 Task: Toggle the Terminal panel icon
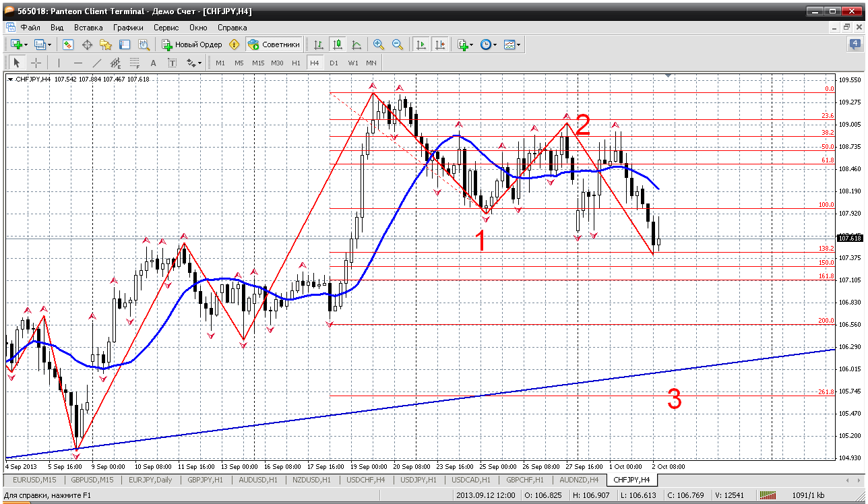pos(125,44)
